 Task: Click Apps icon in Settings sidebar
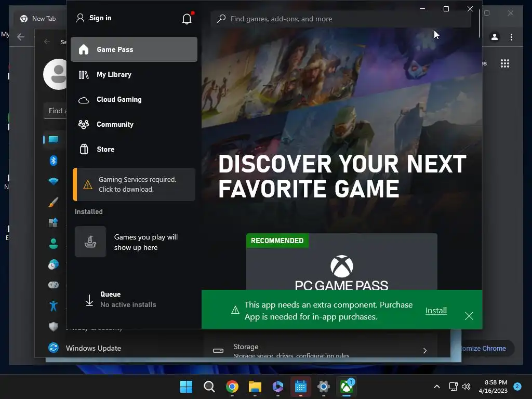point(54,222)
